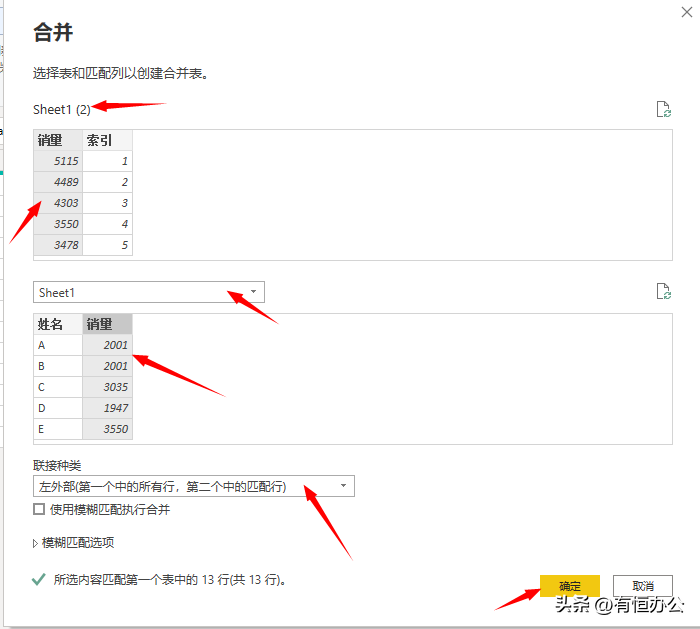
Task: Click the cell with value 4489
Action: (x=58, y=182)
